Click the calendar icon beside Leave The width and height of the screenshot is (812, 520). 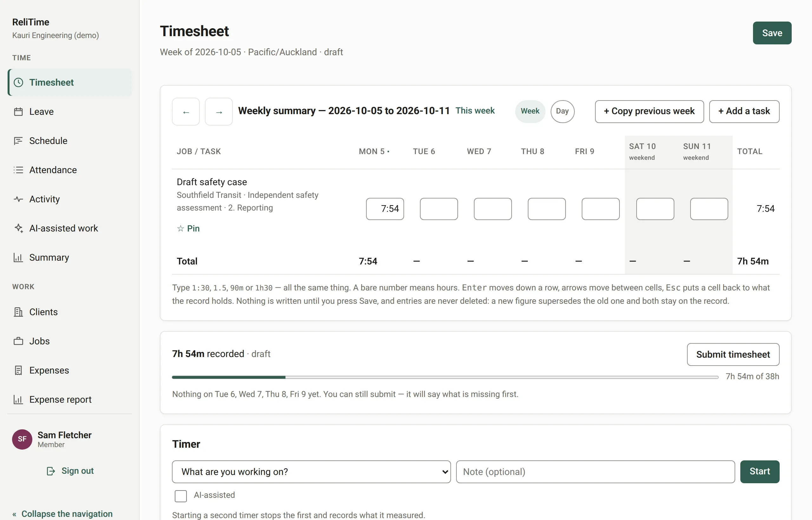point(18,112)
